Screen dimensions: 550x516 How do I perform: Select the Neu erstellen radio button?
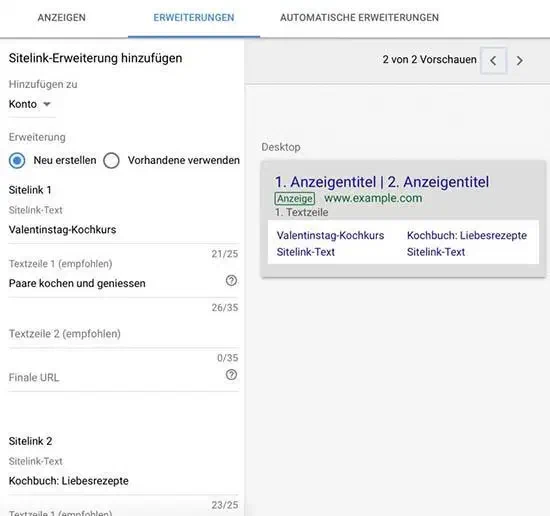[17, 161]
